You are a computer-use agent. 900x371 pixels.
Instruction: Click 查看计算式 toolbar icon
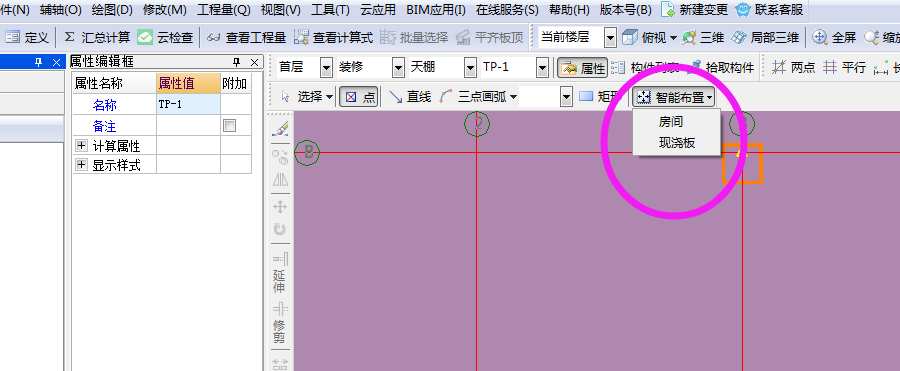[x=300, y=38]
